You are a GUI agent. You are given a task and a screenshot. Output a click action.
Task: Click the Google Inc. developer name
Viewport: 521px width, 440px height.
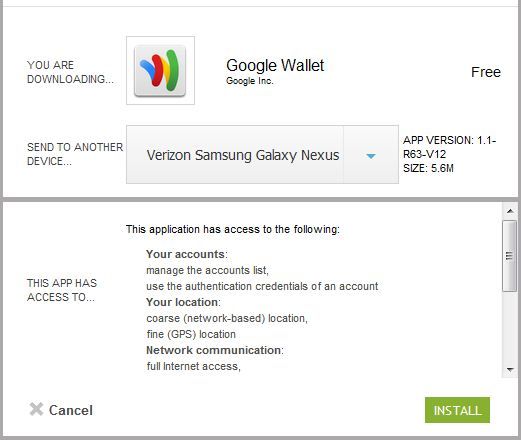(x=249, y=81)
